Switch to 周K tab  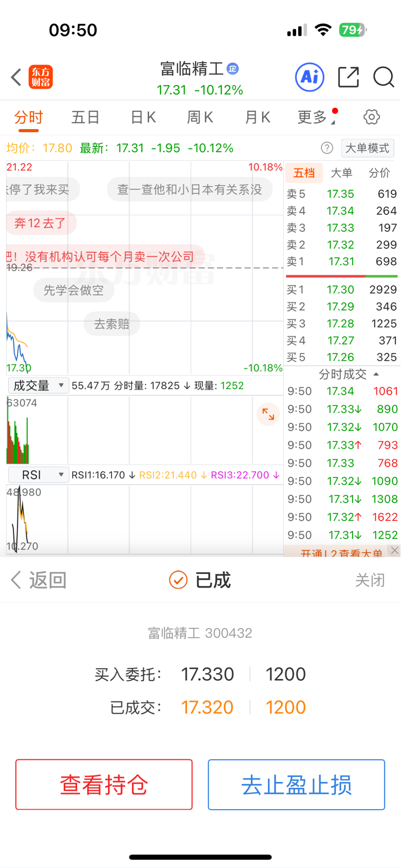(x=200, y=117)
